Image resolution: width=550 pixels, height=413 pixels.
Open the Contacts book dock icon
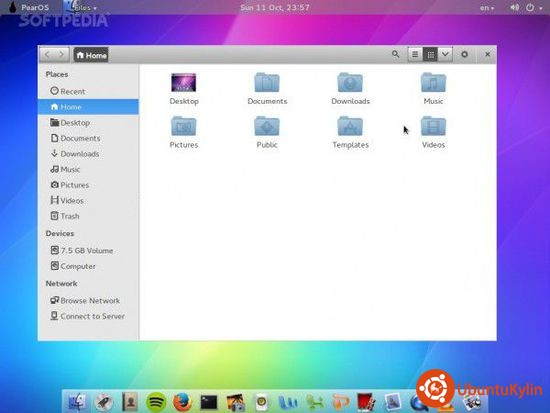pyautogui.click(x=130, y=402)
